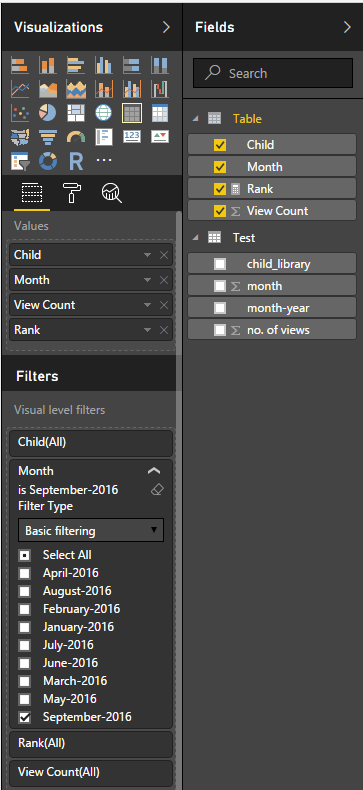Select the pie chart visualization
Image resolution: width=363 pixels, height=790 pixels.
pos(48,113)
